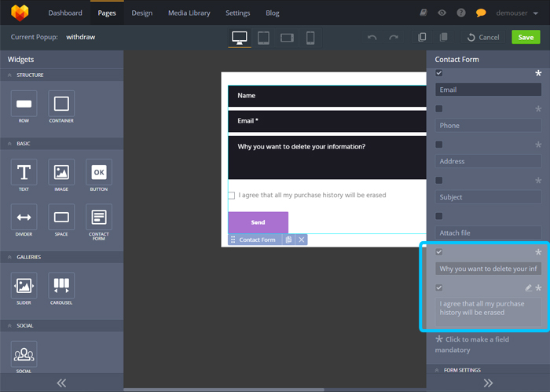Select mobile phone view mode
This screenshot has width=550, height=392.
[310, 38]
